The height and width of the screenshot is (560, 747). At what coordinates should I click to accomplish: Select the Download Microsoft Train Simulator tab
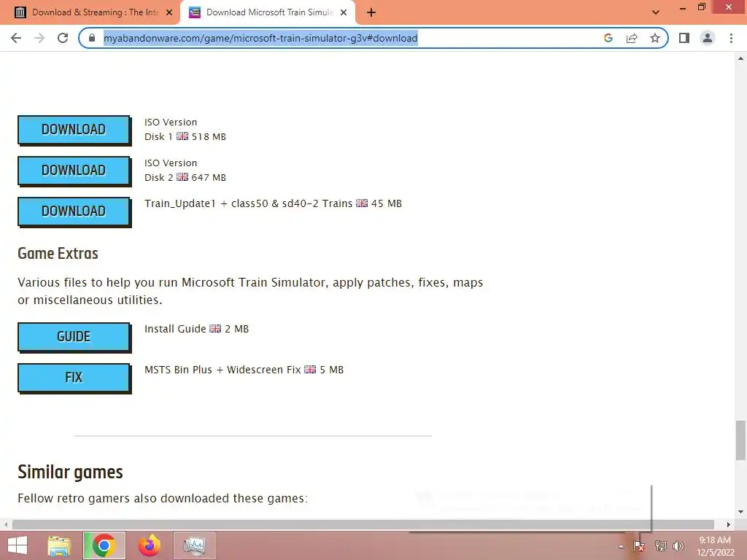pos(268,13)
